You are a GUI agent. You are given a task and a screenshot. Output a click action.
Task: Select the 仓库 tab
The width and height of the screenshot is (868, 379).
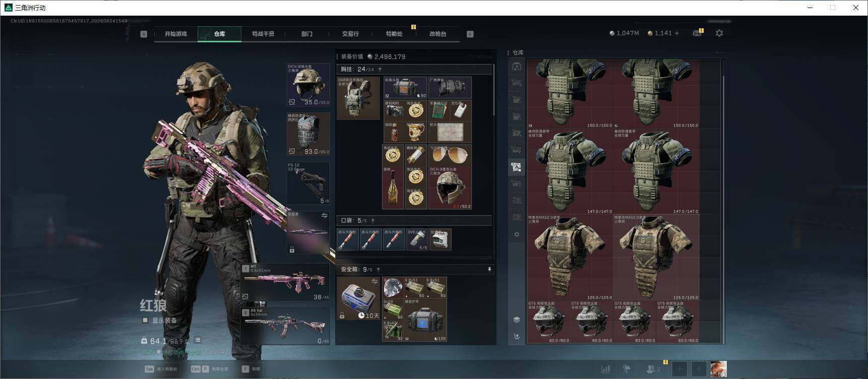pyautogui.click(x=219, y=34)
